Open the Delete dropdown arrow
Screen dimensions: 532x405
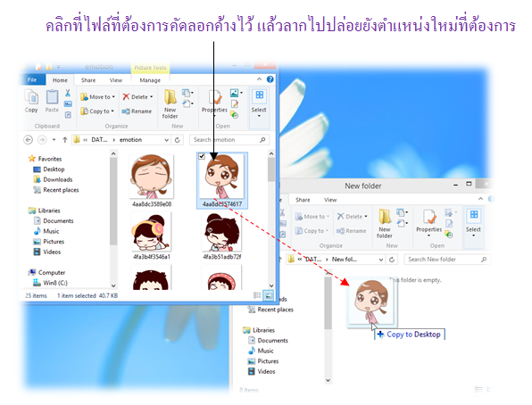[152, 97]
